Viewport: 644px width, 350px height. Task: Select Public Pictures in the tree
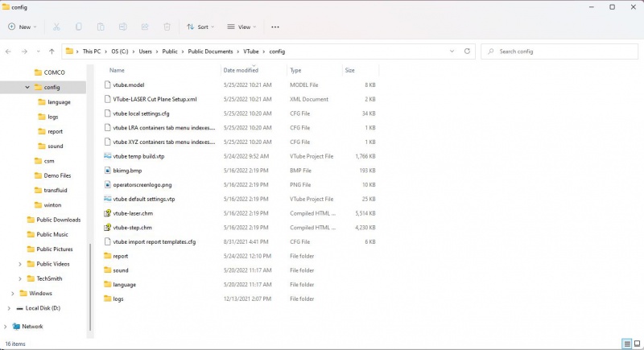coord(50,249)
